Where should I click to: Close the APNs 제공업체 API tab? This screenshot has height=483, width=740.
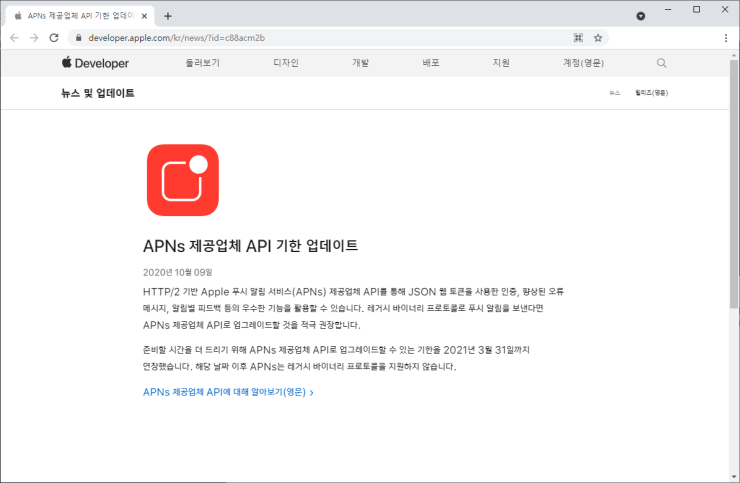pos(144,16)
